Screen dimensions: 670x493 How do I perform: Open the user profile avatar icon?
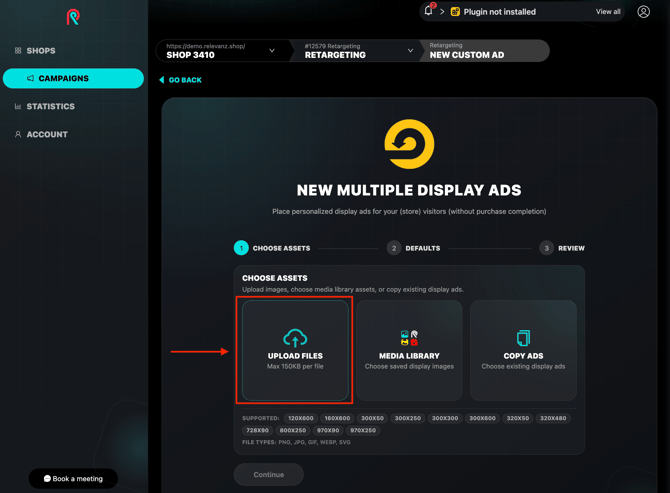[644, 12]
